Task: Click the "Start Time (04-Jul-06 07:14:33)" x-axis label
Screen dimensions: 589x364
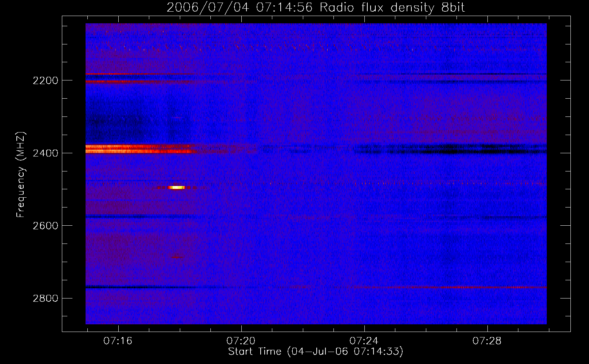Action: click(316, 352)
